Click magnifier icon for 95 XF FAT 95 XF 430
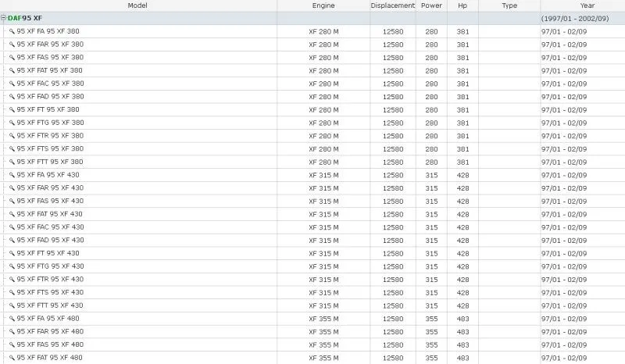The image size is (625, 364). [12, 215]
